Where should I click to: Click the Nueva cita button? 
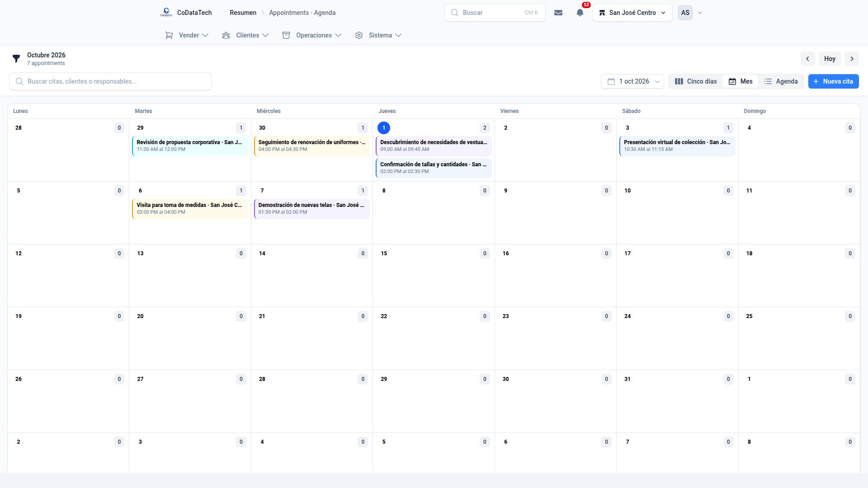(833, 81)
